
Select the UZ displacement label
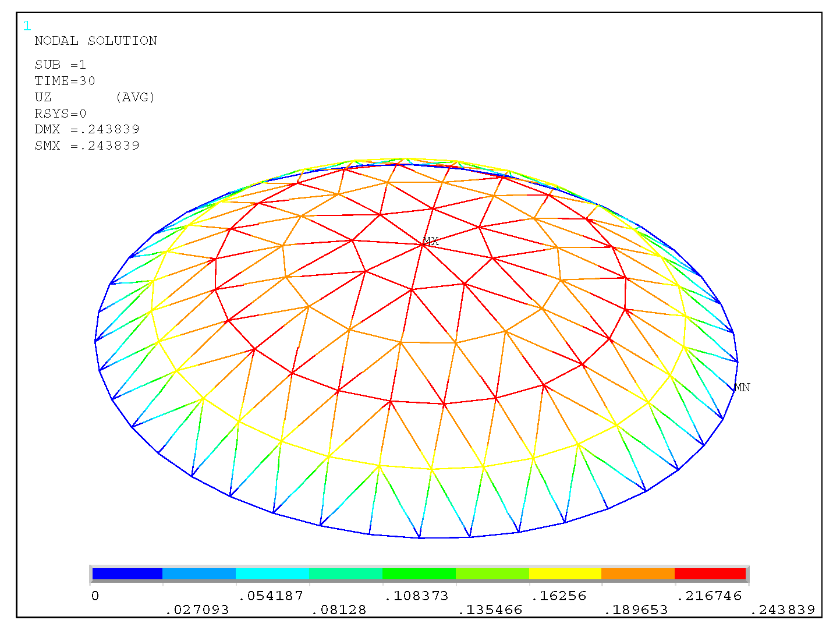pos(43,97)
